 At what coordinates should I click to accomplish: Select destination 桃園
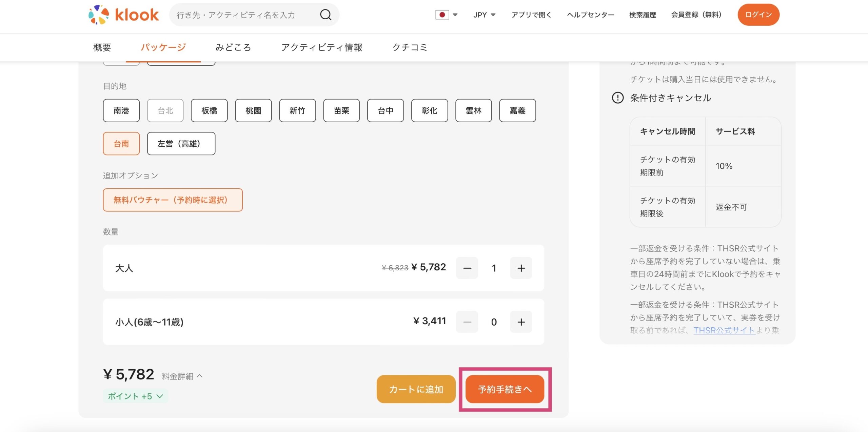[x=253, y=110]
